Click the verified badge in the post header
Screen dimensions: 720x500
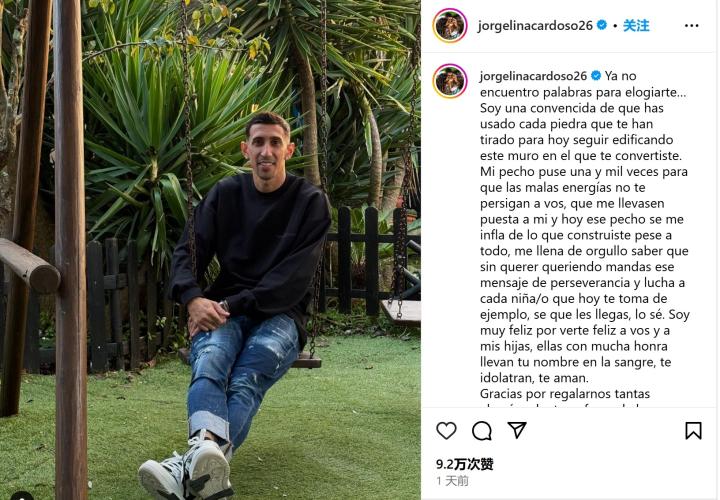tap(602, 25)
